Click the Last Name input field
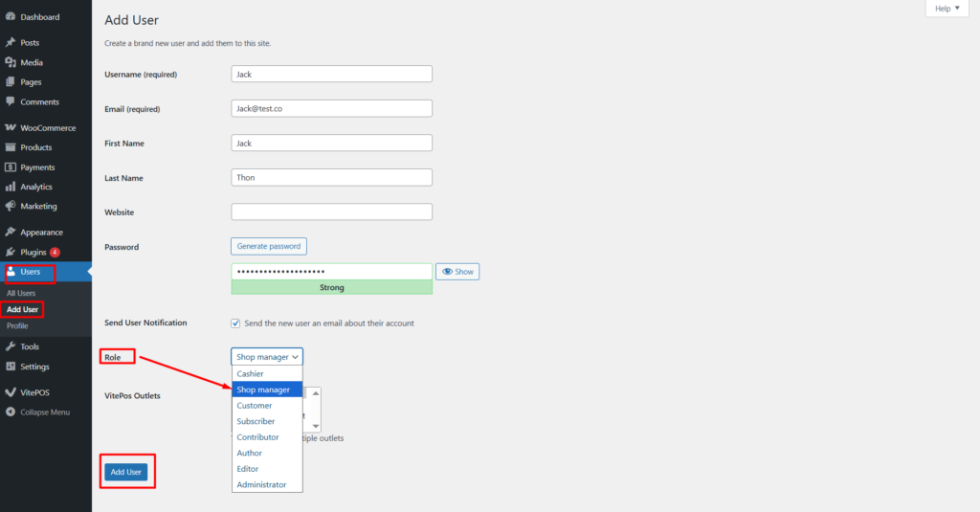Viewport: 980px width, 512px height. 332,178
